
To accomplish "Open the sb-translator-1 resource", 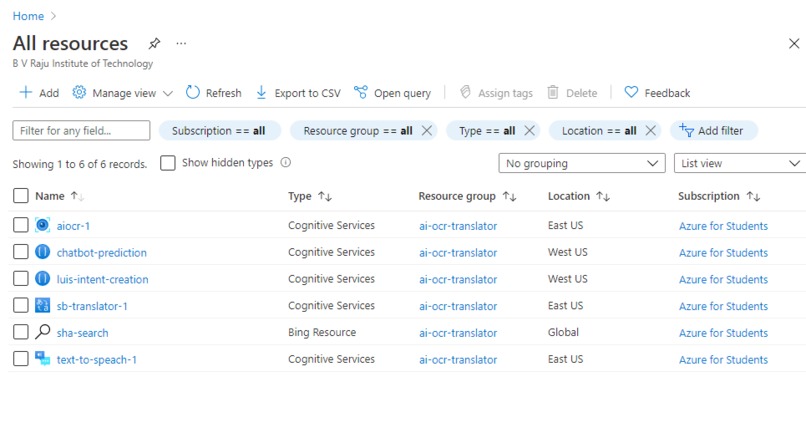I will click(92, 306).
